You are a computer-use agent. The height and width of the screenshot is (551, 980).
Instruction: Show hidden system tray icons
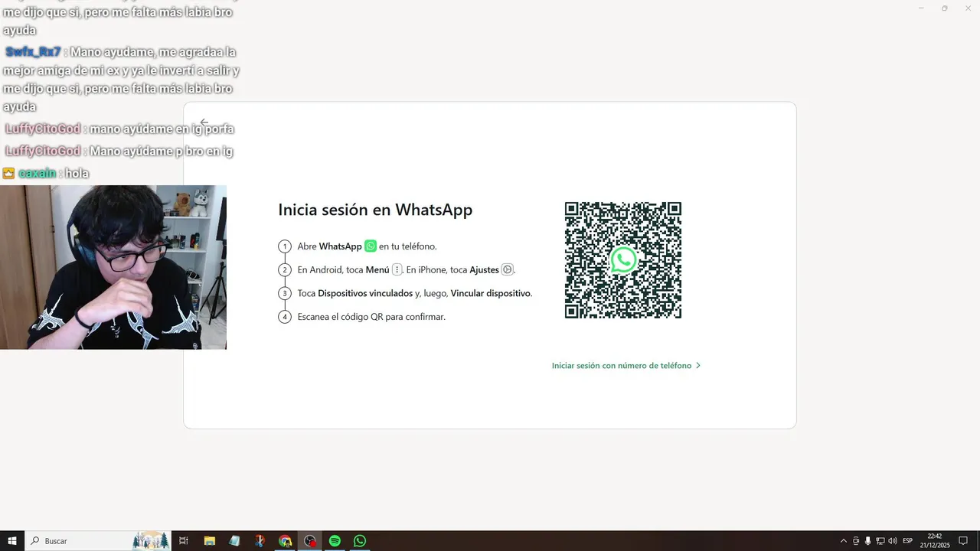(x=844, y=541)
